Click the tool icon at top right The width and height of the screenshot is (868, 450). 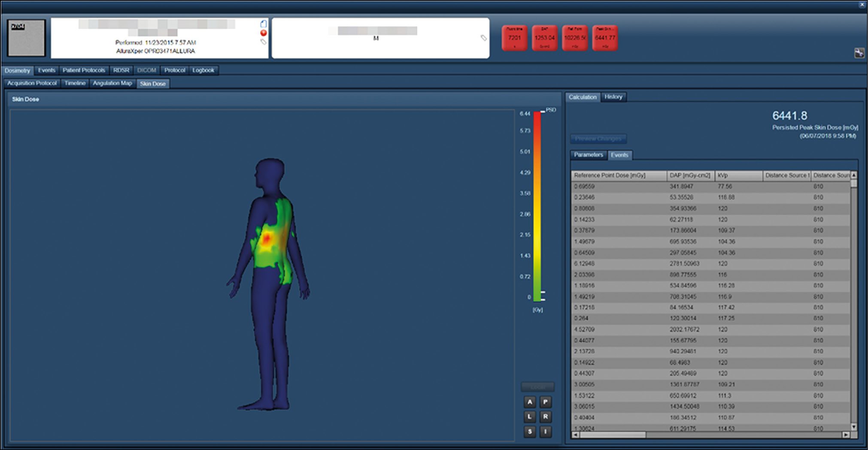(859, 53)
